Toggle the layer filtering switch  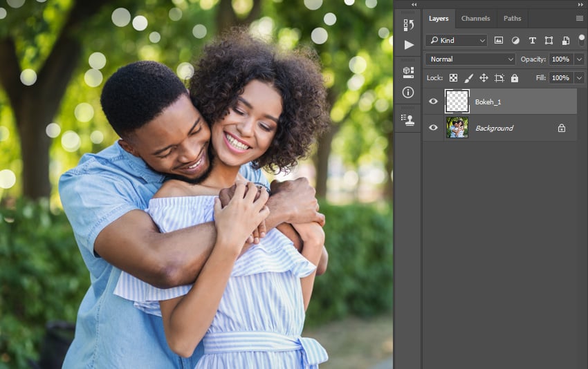point(580,39)
